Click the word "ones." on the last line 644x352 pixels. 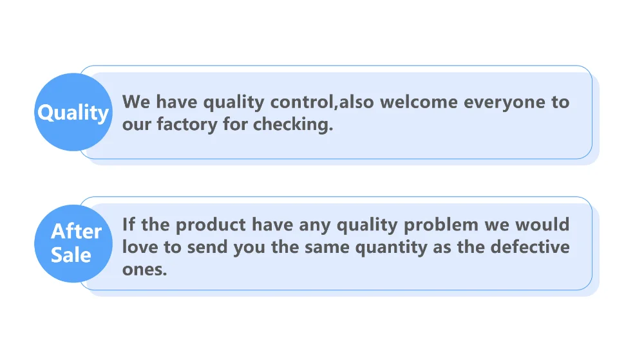point(144,269)
